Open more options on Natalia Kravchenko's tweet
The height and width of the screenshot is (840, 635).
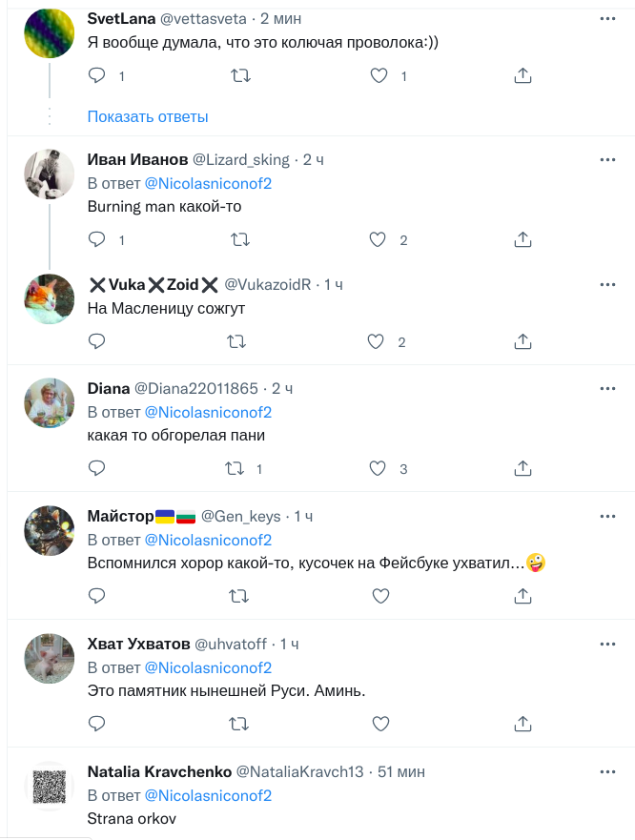tap(607, 771)
